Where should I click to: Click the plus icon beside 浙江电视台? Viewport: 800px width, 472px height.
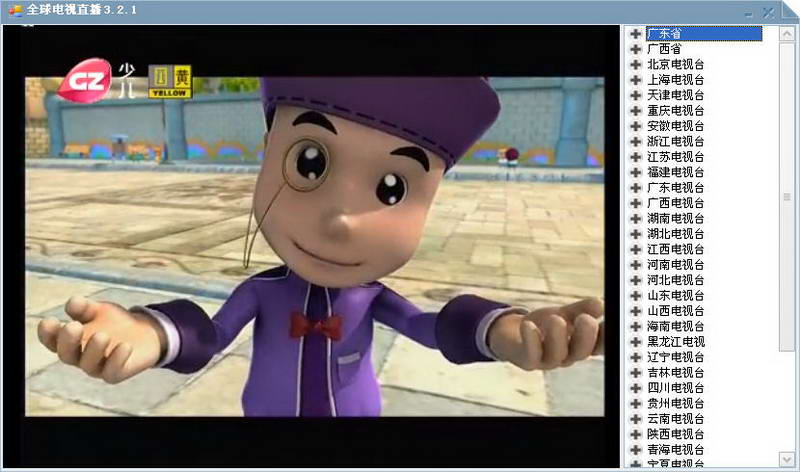pos(636,142)
